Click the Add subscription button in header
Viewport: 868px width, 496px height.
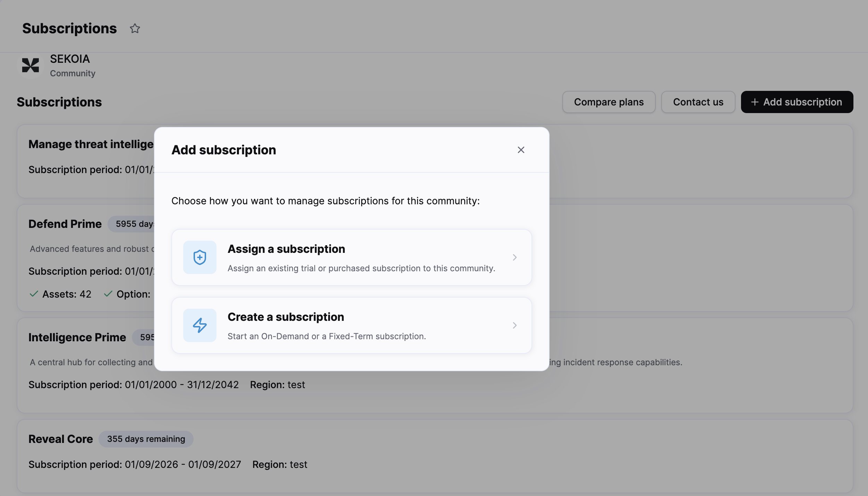[797, 102]
